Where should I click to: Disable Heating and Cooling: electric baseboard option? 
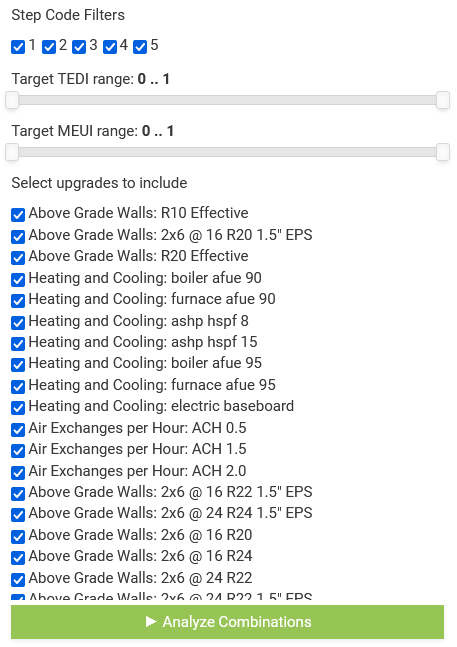click(18, 408)
